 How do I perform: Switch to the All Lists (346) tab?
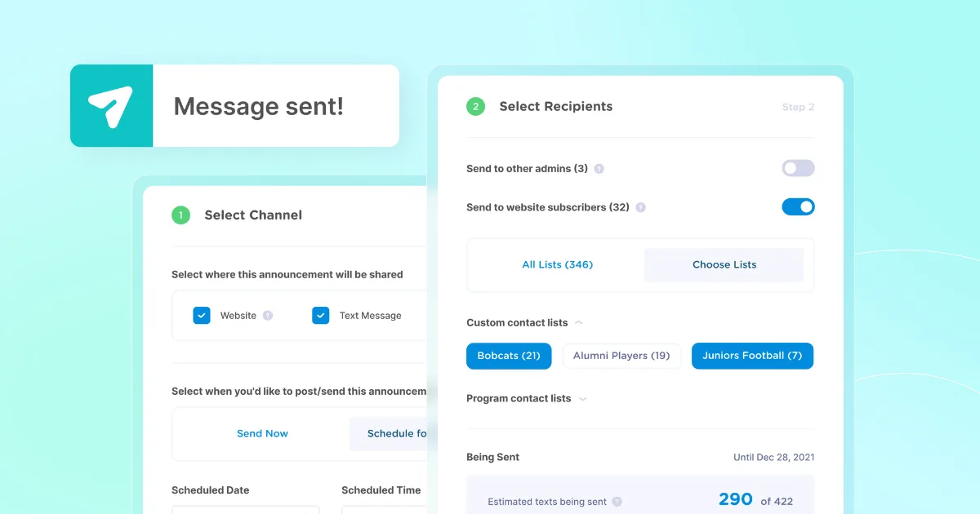(557, 264)
